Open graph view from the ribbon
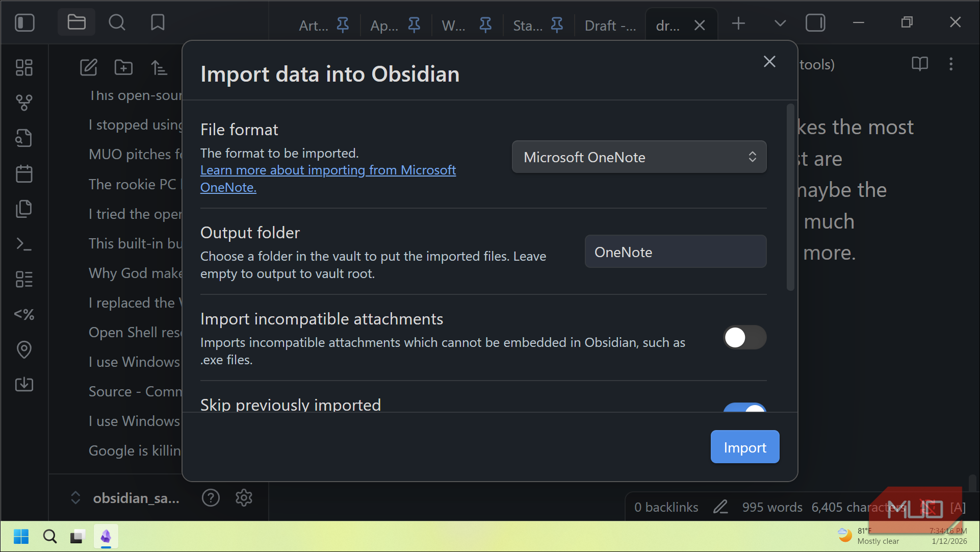The height and width of the screenshot is (552, 980). click(x=24, y=103)
